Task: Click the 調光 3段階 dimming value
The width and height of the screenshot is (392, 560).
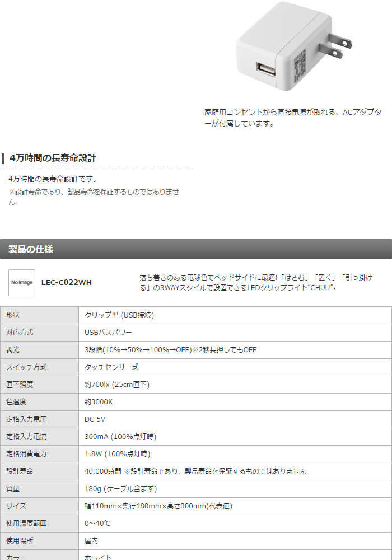Action: coord(170,350)
